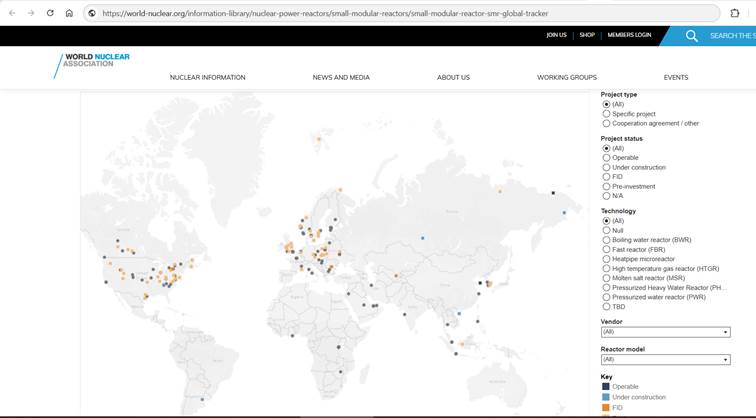This screenshot has width=756, height=418.
Task: Go to the browser home icon
Action: pos(69,13)
